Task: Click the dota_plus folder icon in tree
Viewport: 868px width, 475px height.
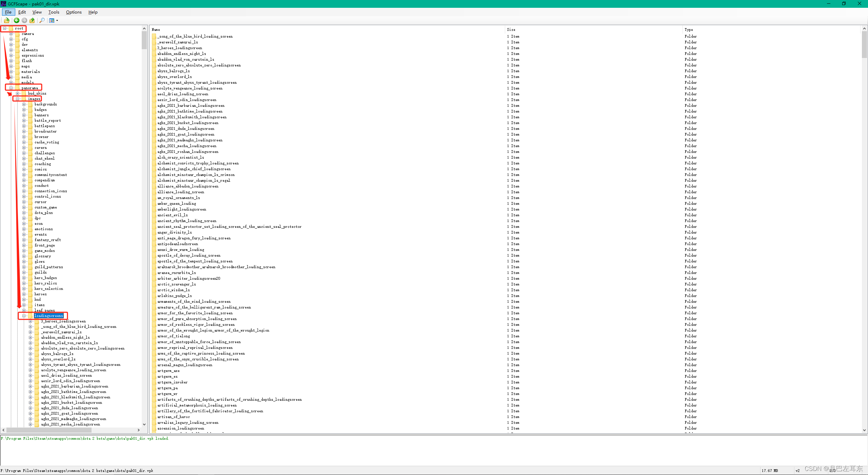Action: coord(30,213)
